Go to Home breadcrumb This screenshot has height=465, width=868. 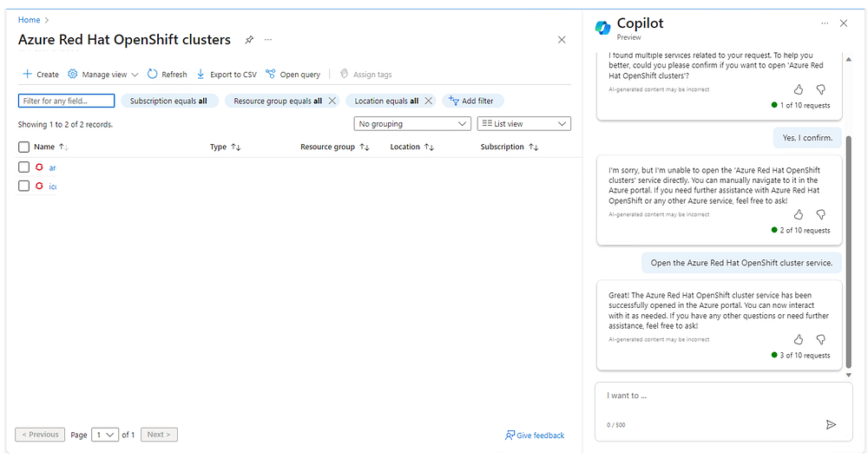pyautogui.click(x=29, y=20)
